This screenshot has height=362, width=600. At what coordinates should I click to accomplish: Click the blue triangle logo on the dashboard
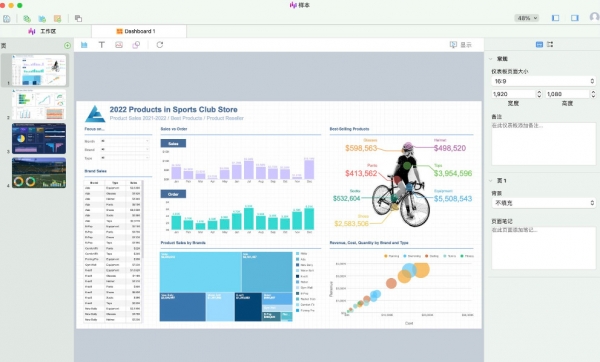coord(95,114)
